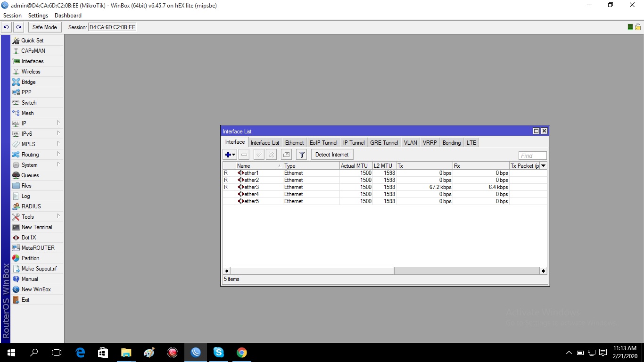Click Make Supout.rif
Image resolution: width=644 pixels, height=362 pixels.
click(x=37, y=269)
